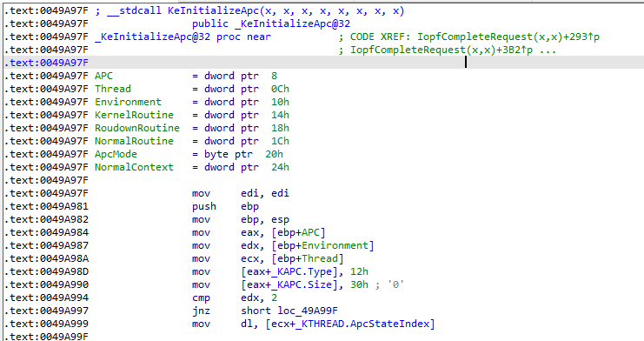
Task: Click the 'dl' register in the last mov
Action: click(x=247, y=324)
